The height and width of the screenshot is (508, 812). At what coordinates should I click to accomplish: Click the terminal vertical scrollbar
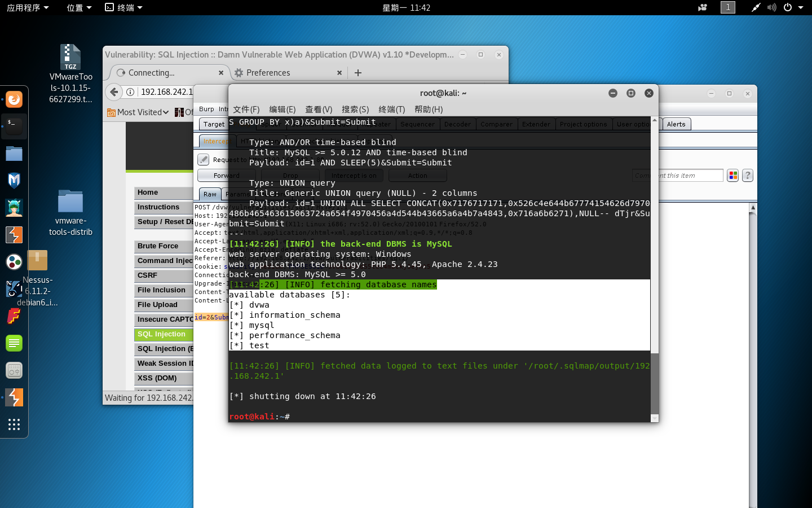(x=655, y=269)
